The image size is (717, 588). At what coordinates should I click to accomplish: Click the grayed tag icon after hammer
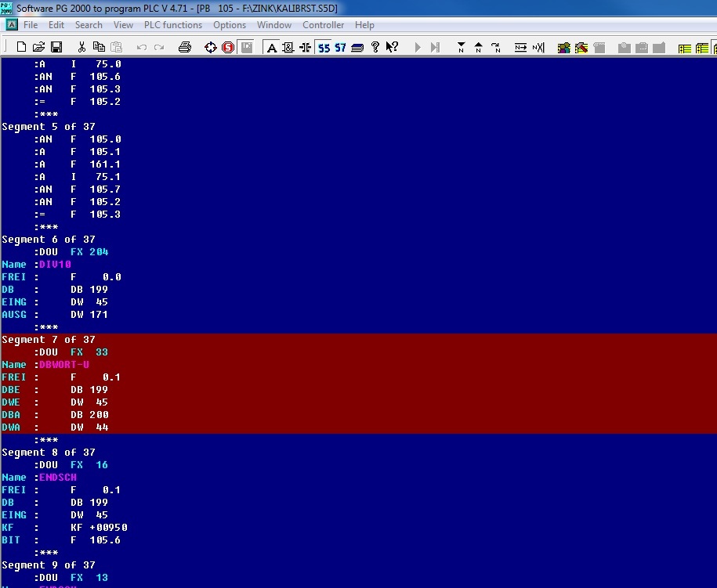tap(599, 47)
